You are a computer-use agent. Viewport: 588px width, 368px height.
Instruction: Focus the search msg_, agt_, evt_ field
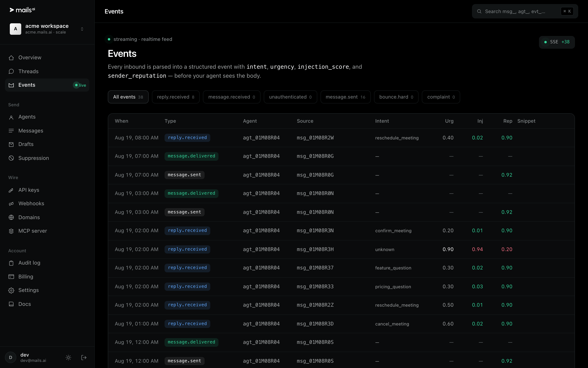[x=525, y=11]
